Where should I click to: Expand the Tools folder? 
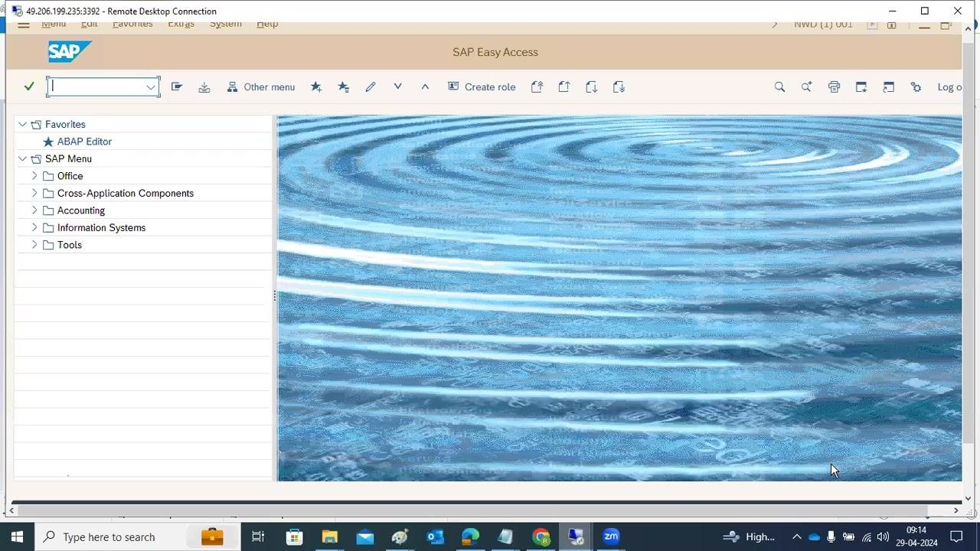point(34,245)
